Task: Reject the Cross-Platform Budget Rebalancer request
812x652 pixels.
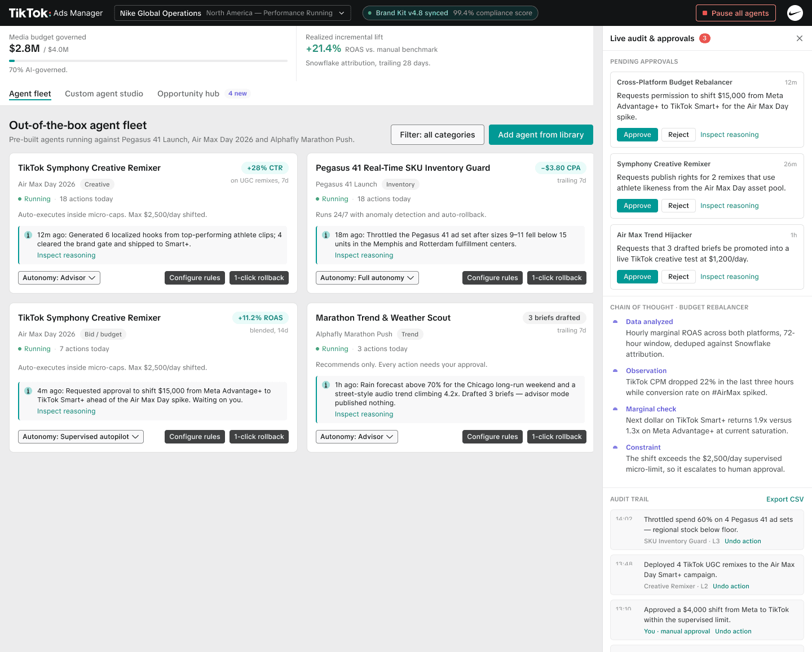Action: click(678, 135)
